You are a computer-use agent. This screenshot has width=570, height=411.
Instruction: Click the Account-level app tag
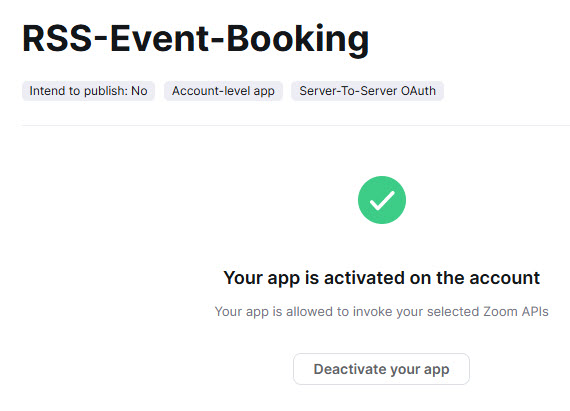pyautogui.click(x=223, y=91)
